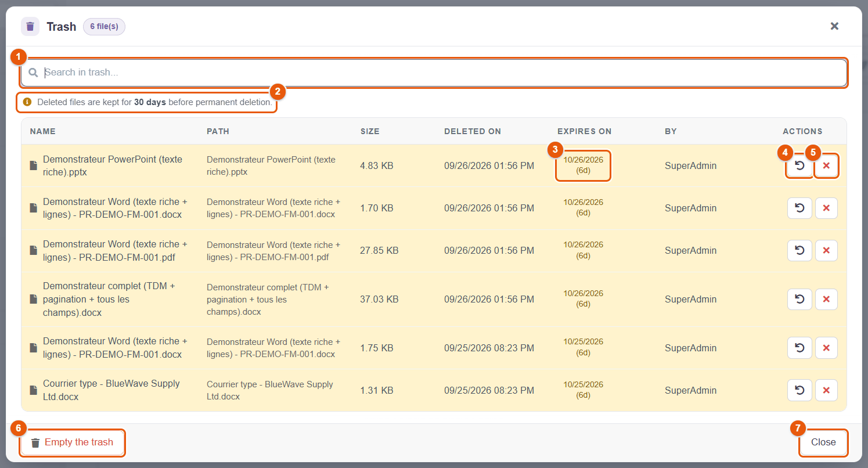Empty the trash
The image size is (868, 468).
pyautogui.click(x=72, y=442)
